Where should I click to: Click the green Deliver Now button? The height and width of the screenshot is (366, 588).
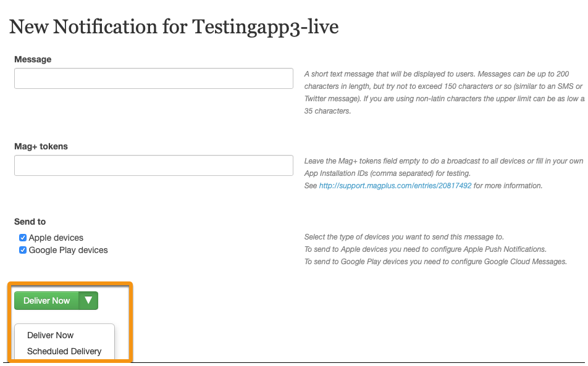46,301
